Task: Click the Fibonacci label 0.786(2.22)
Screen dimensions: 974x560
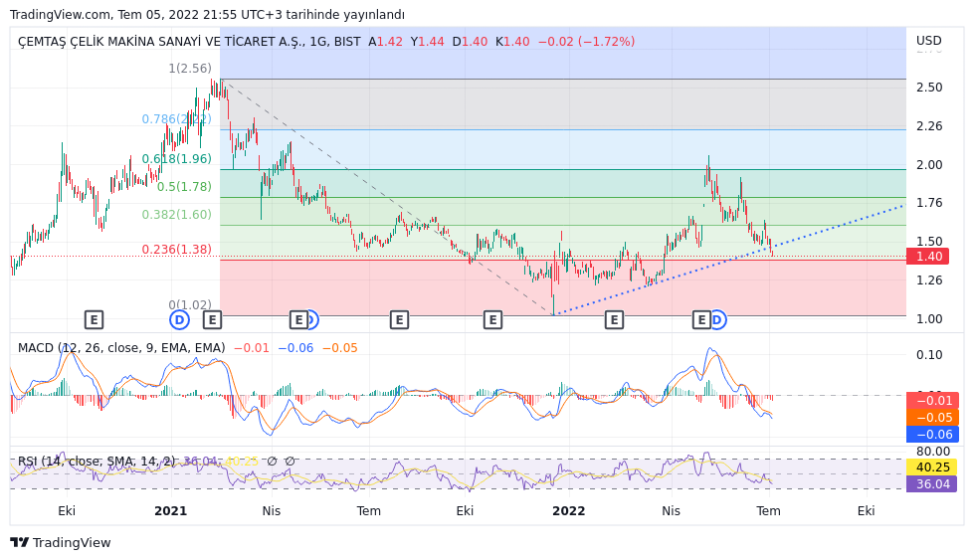Action: 176,119
